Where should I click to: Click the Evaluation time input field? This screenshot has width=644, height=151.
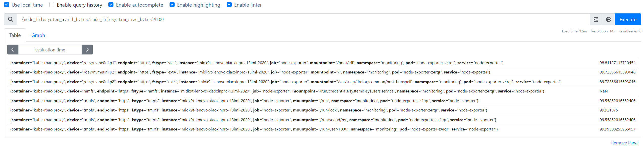point(50,50)
